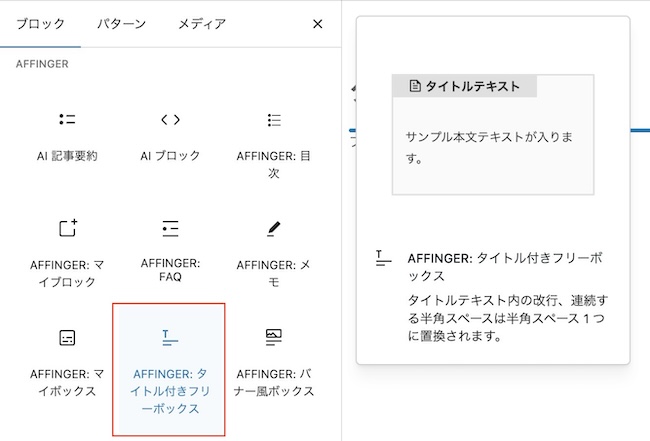Image resolution: width=650 pixels, height=441 pixels.
Task: Add the AFFINGER: FAQ block icon
Action: pos(170,228)
